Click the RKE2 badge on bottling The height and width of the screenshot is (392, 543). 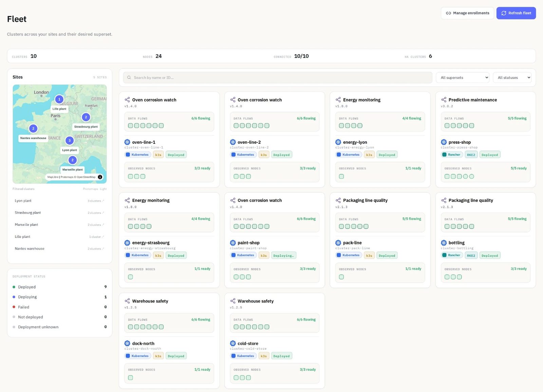pos(471,256)
